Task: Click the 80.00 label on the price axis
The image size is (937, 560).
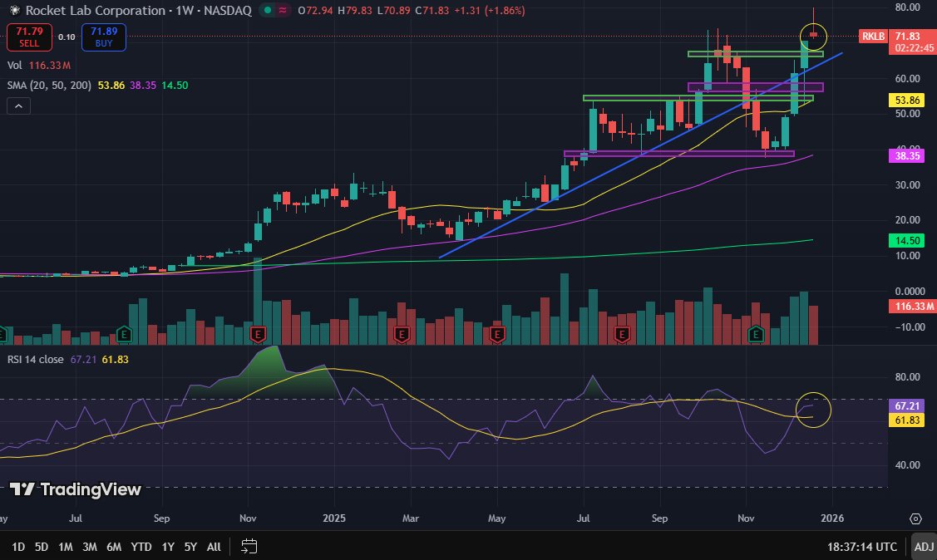Action: (907, 7)
